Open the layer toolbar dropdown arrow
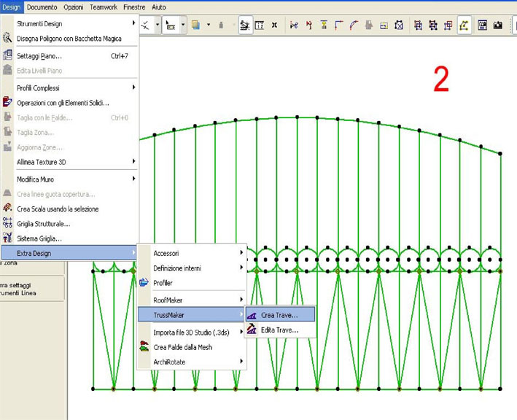This screenshot has width=517, height=420. (x=209, y=25)
